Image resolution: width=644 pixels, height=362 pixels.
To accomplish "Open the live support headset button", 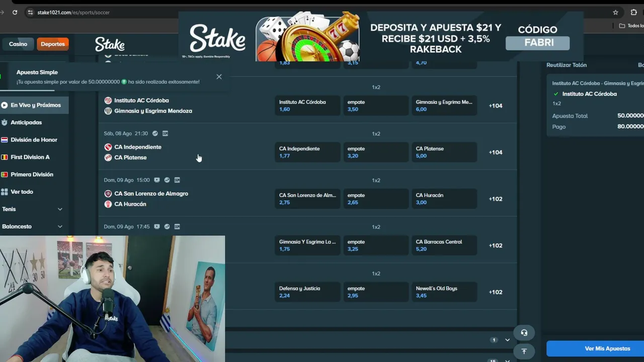I will pyautogui.click(x=524, y=332).
